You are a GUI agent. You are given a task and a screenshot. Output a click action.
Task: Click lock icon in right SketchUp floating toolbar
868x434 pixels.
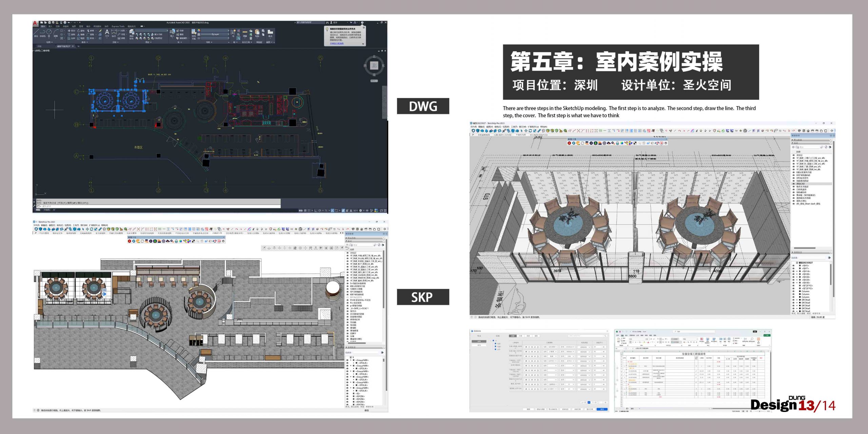(x=617, y=143)
